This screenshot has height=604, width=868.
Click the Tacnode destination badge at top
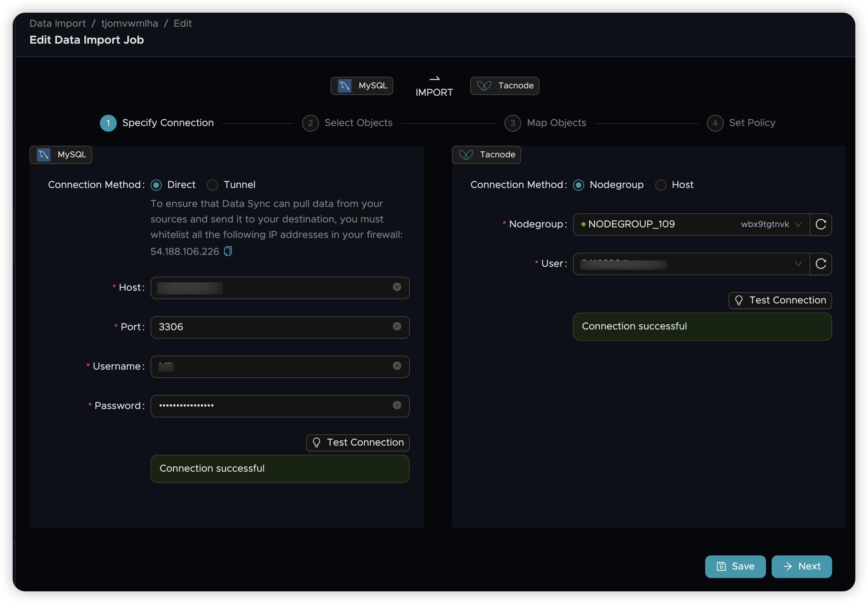point(504,86)
